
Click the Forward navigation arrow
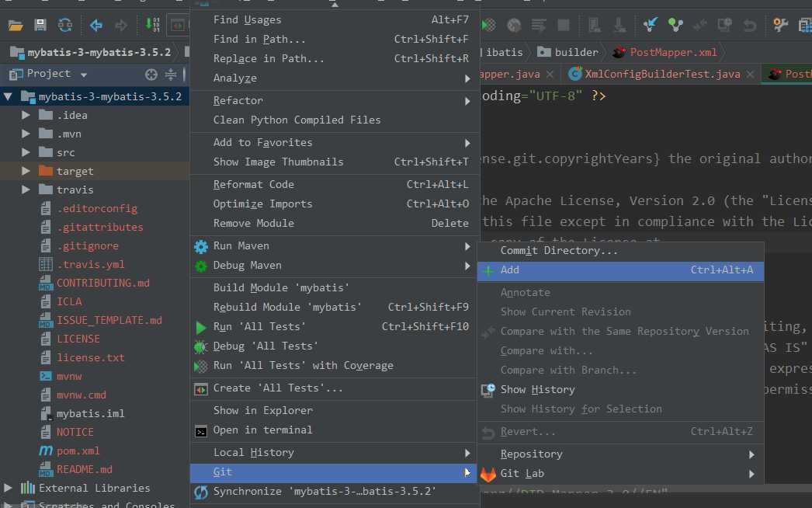pos(120,25)
